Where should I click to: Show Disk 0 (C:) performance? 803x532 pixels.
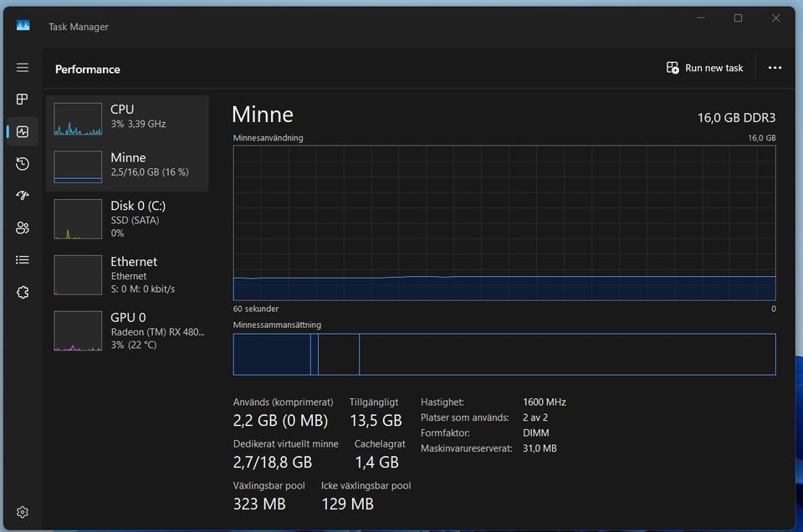click(x=127, y=218)
